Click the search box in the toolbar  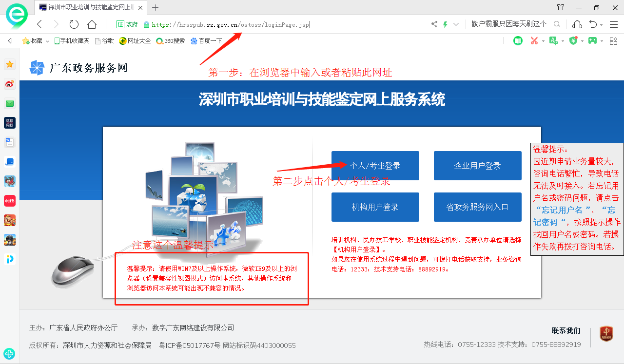(x=509, y=24)
